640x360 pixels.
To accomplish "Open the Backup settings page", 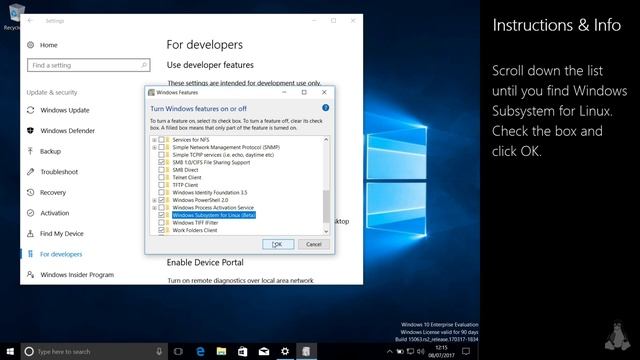I will (x=50, y=151).
